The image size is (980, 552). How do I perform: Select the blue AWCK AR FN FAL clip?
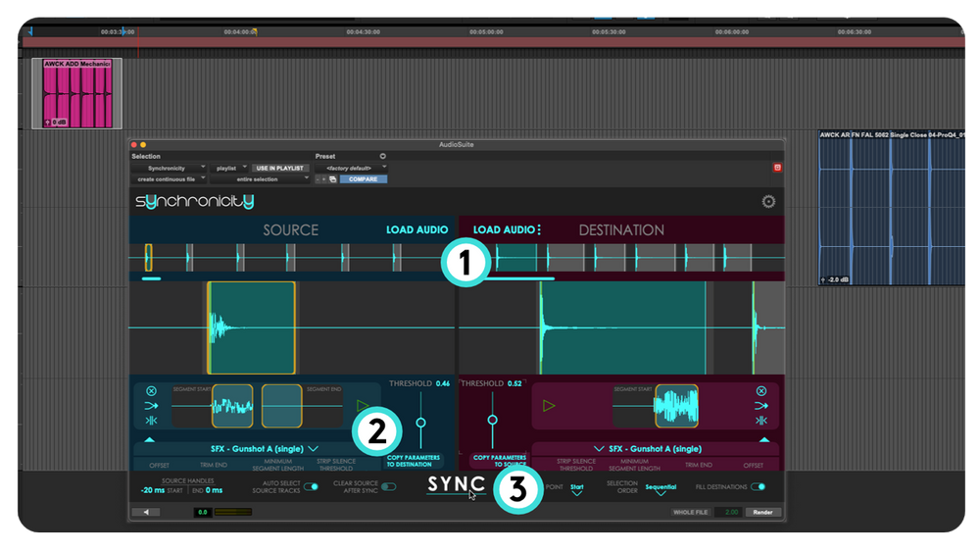pos(891,208)
